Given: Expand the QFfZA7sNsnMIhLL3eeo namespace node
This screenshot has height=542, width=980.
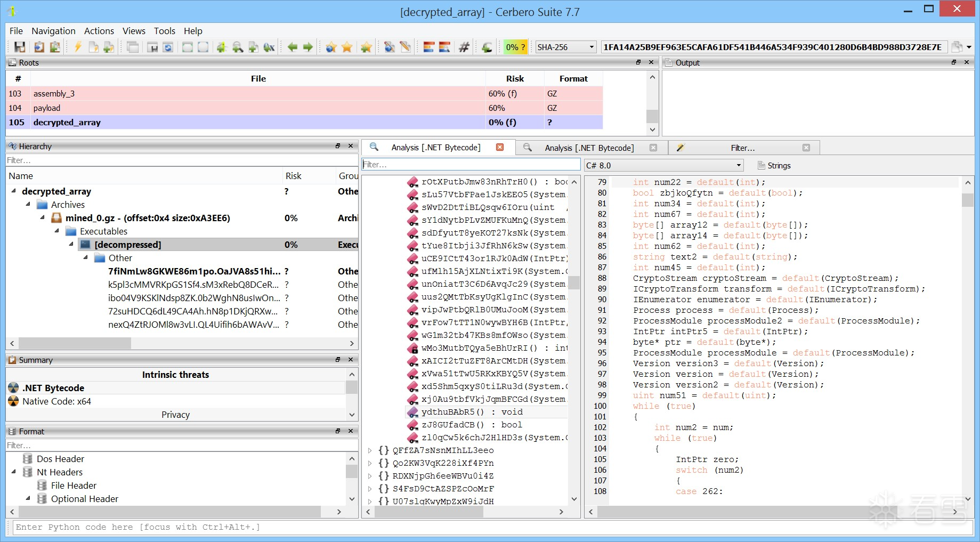Looking at the screenshot, I should [x=370, y=450].
